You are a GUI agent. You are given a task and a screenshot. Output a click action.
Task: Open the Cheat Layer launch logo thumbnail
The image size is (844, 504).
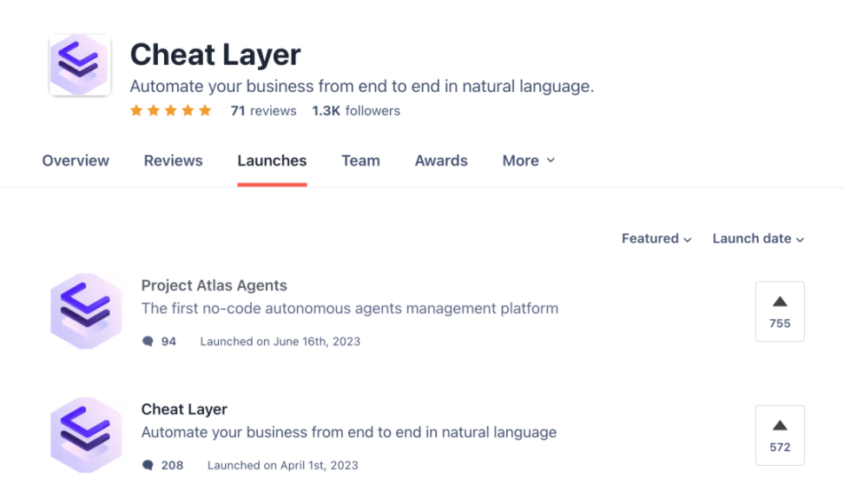point(86,435)
